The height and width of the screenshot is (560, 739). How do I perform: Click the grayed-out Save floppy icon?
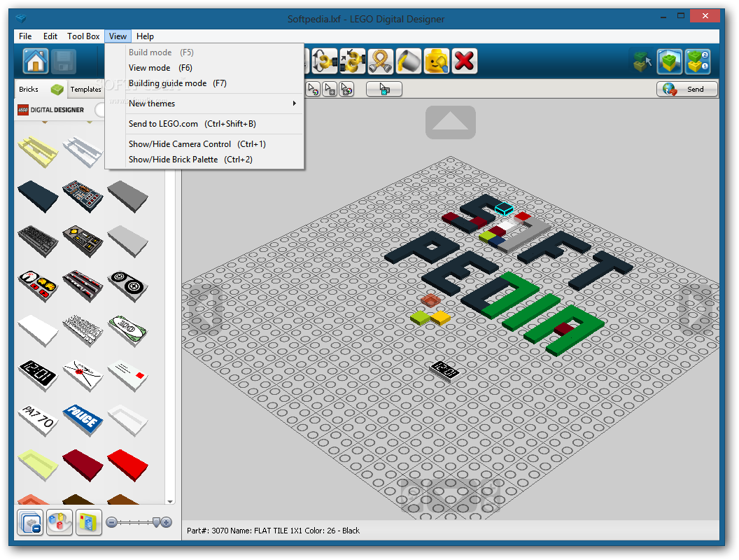(63, 62)
